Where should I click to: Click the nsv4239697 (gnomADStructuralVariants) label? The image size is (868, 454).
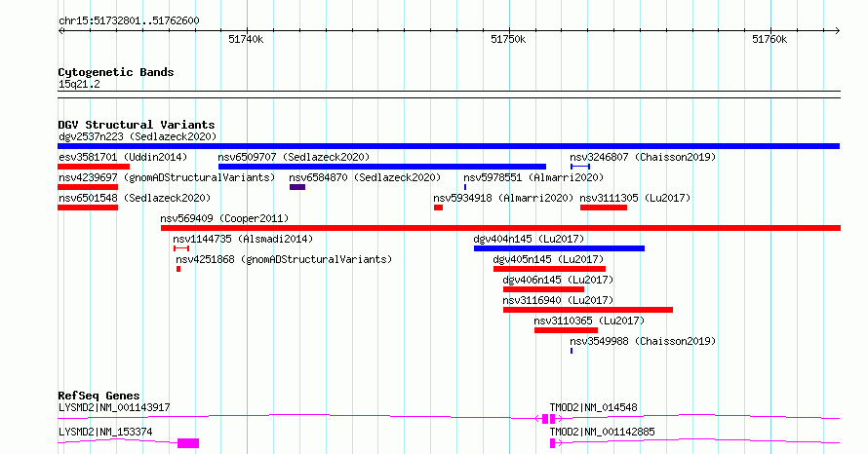167,177
